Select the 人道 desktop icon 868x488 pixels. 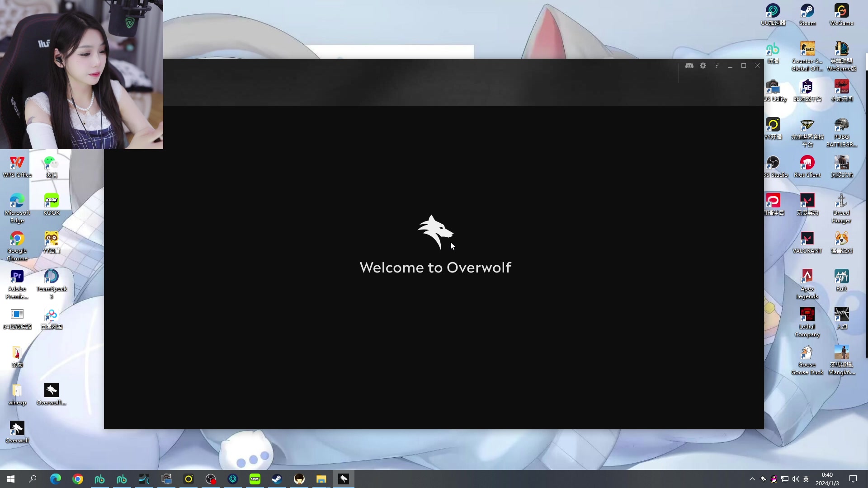(x=842, y=318)
